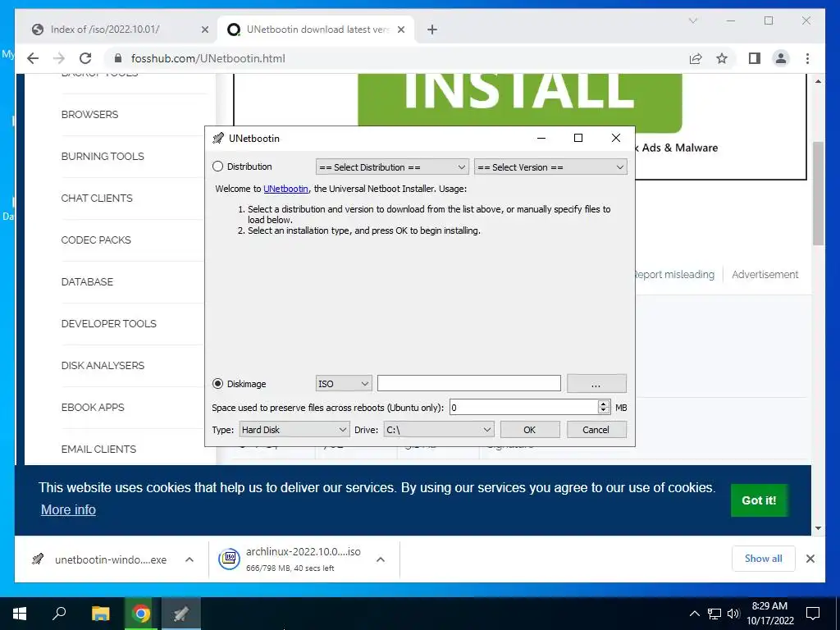The height and width of the screenshot is (630, 840).
Task: Open the UNetbootin hyperlink in welcome text
Action: click(285, 189)
